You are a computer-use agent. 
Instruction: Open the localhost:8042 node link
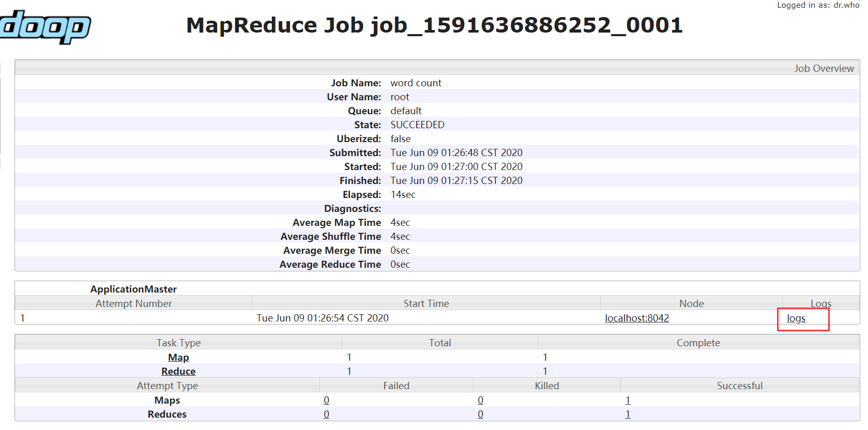636,318
